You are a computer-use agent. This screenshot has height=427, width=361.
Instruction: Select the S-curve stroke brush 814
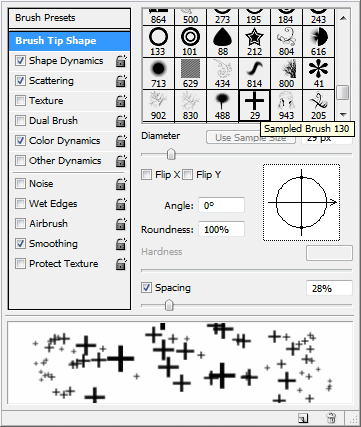tap(254, 73)
